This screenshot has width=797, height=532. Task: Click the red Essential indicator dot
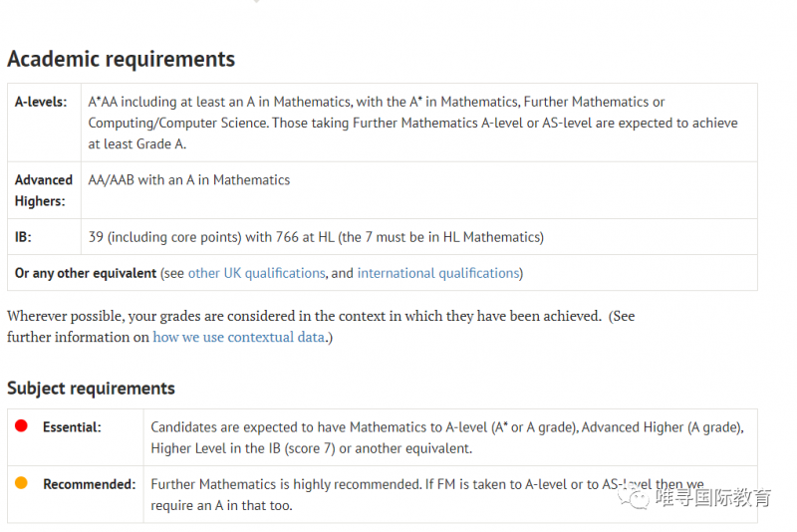(x=21, y=425)
